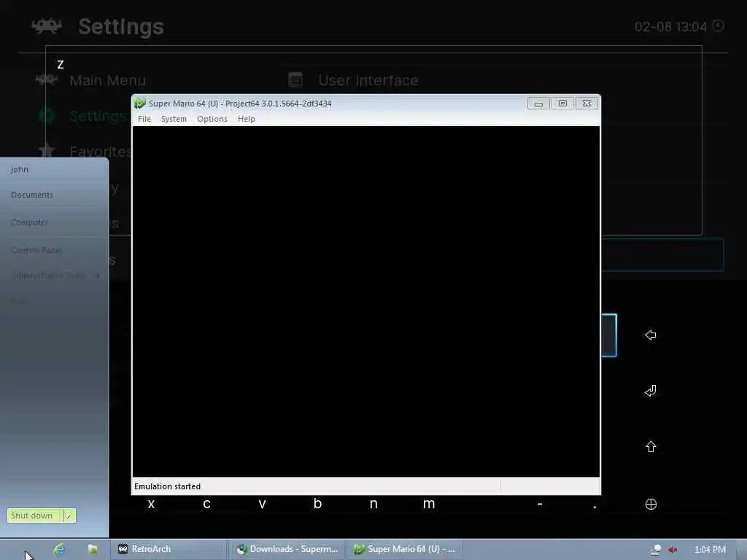Screen dimensions: 747x560
Task: Minimize the Project64 window
Action: coord(538,104)
